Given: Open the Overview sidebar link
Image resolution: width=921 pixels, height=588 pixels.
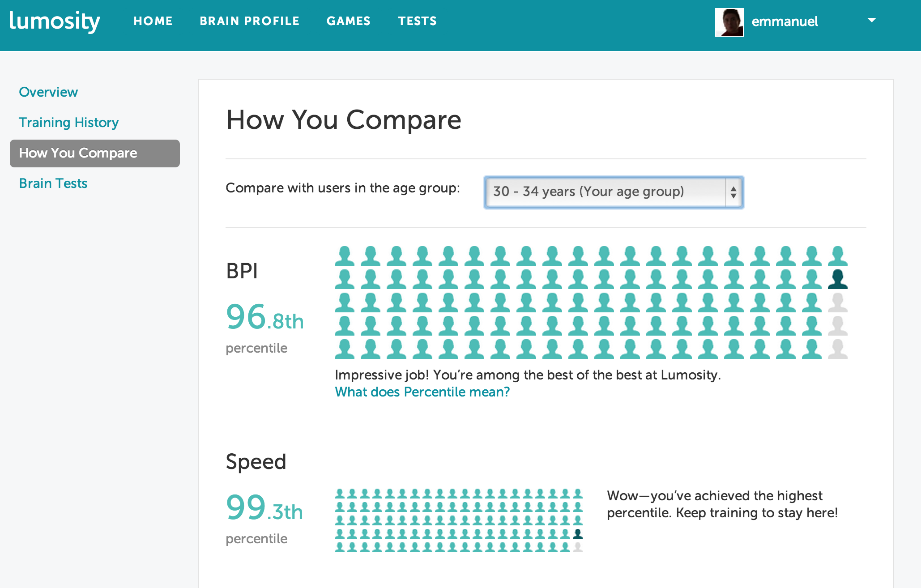Looking at the screenshot, I should click(48, 92).
